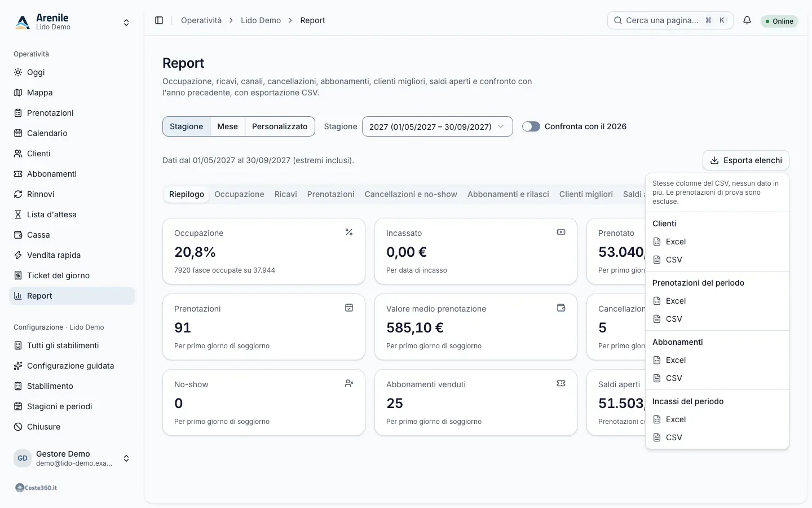Open the Stagione 2027 dropdown
The image size is (812, 508).
(x=437, y=126)
